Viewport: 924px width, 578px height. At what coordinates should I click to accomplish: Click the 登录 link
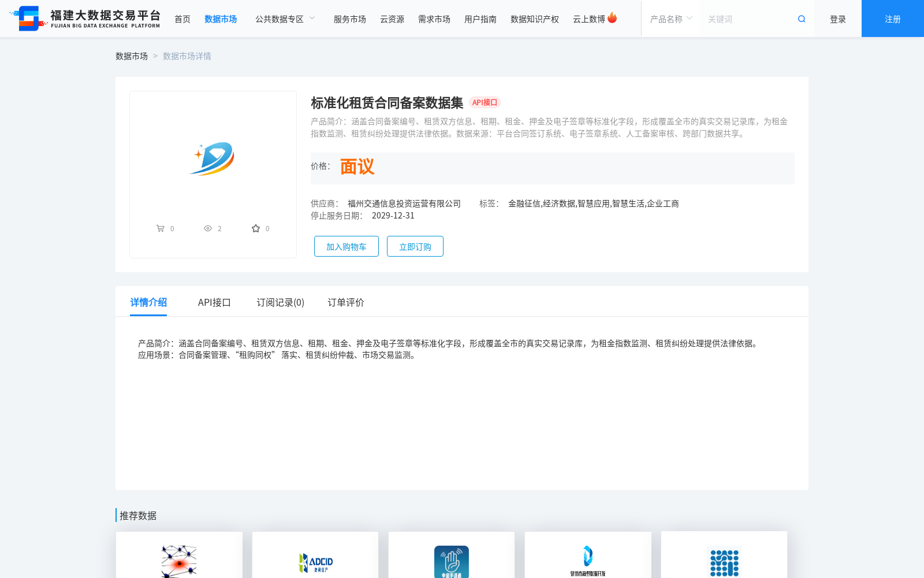[838, 19]
